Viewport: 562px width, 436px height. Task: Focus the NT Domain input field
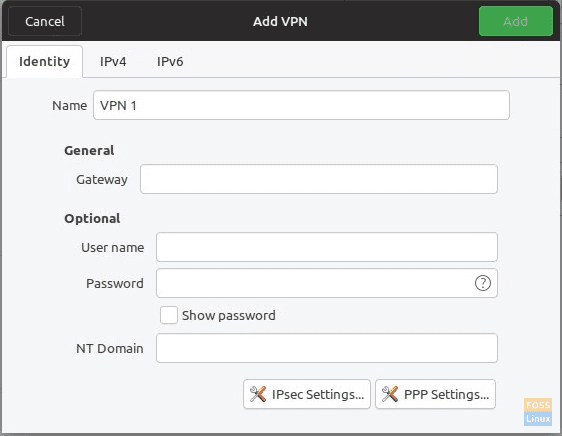(x=327, y=348)
